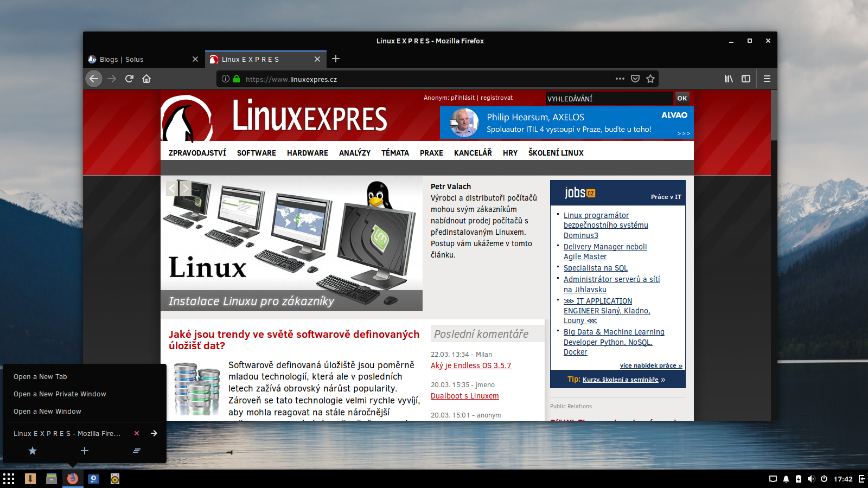Open Specialista na SQL job link

coord(596,268)
